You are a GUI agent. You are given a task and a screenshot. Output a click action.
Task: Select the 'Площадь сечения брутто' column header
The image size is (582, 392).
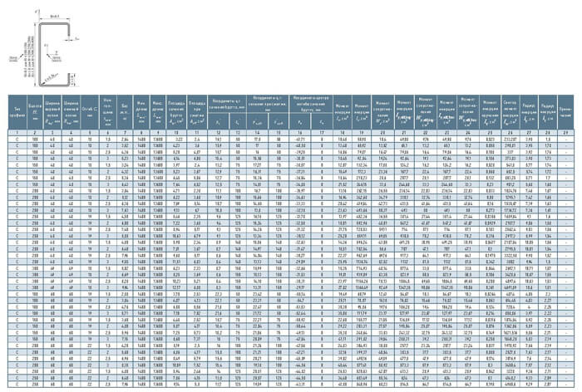tap(176, 112)
